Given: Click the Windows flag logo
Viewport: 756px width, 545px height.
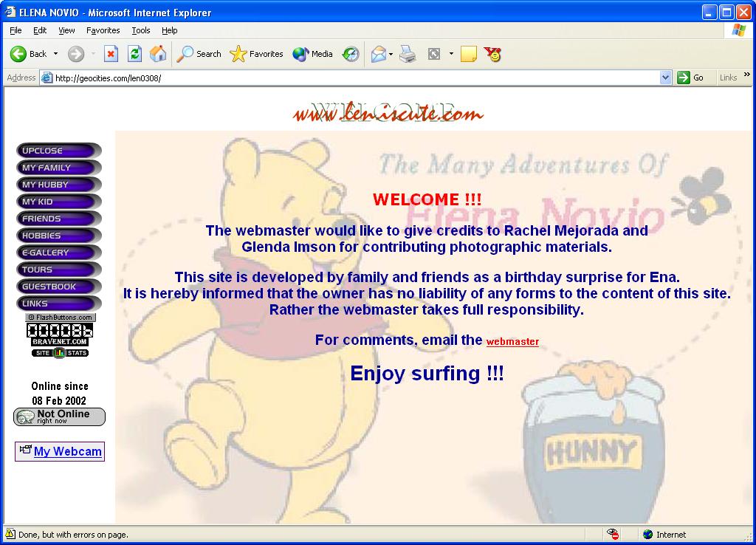Looking at the screenshot, I should point(738,30).
